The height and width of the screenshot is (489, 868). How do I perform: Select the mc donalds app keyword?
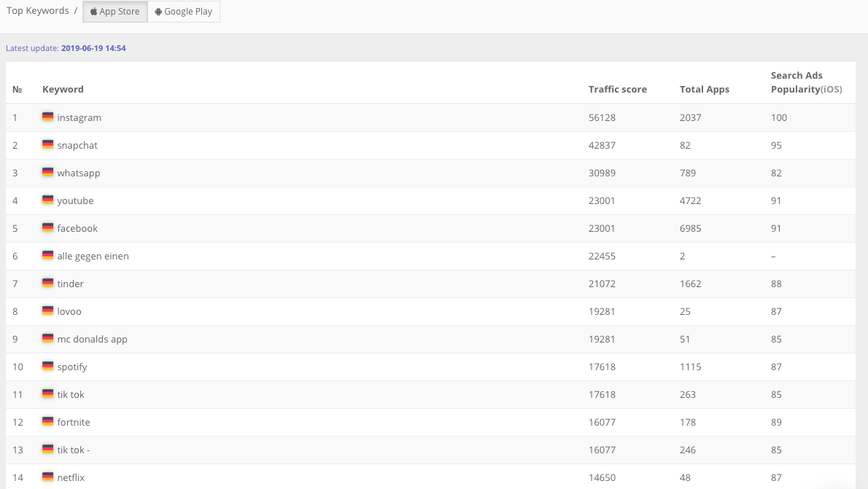(x=92, y=339)
